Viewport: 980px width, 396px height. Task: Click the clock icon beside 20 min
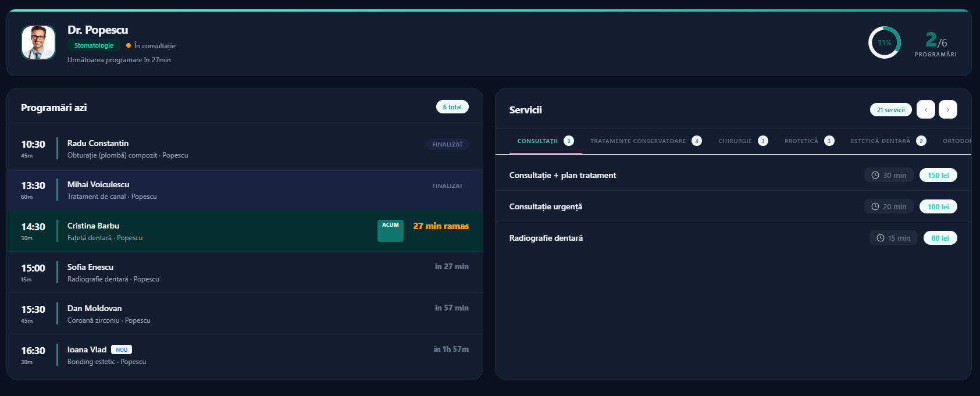coord(875,206)
